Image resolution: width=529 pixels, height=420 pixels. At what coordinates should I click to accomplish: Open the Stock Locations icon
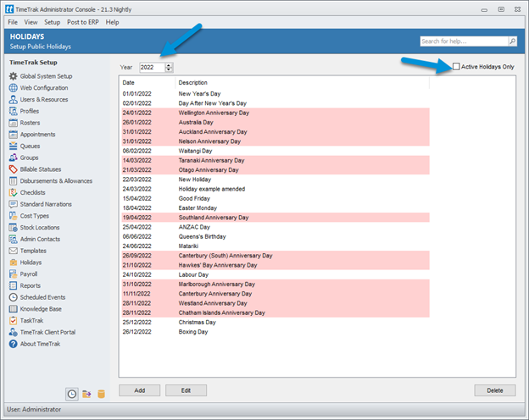(13, 227)
